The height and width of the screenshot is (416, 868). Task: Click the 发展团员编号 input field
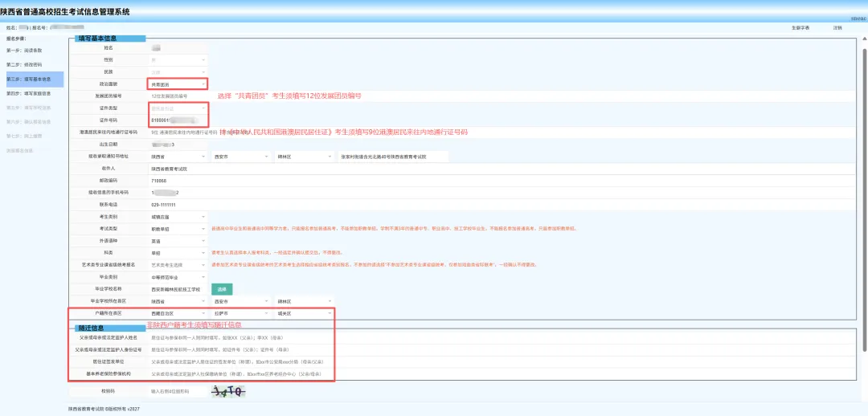pyautogui.click(x=178, y=96)
